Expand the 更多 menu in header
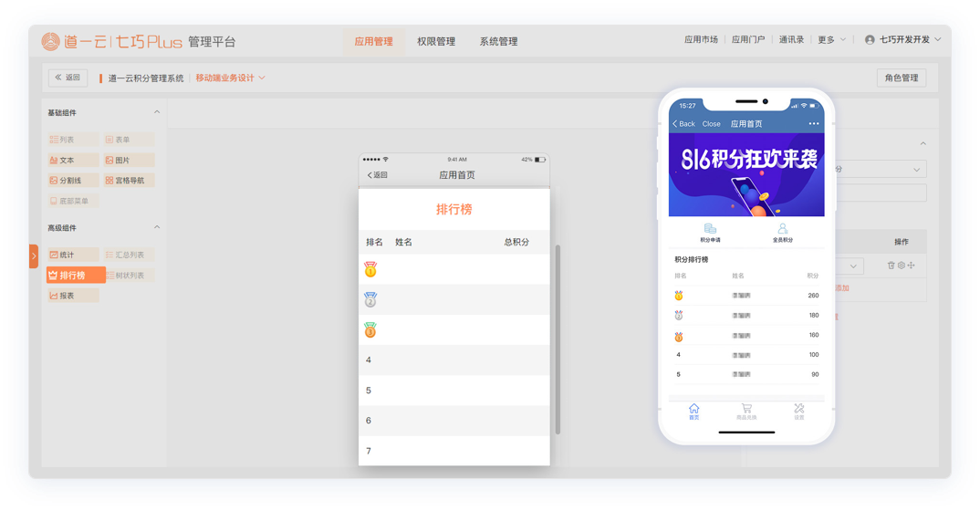Screen dimensions: 980x511 pos(831,40)
